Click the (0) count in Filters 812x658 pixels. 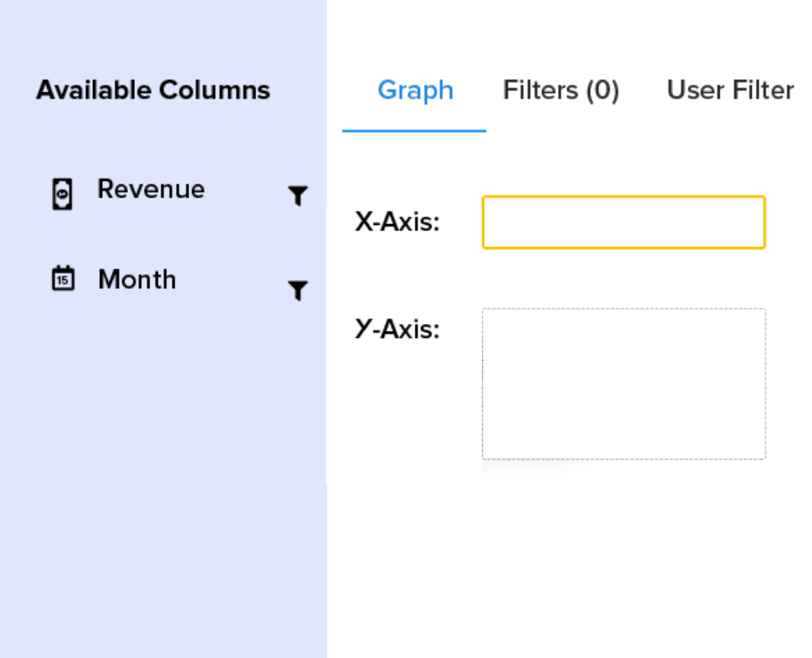click(x=602, y=91)
